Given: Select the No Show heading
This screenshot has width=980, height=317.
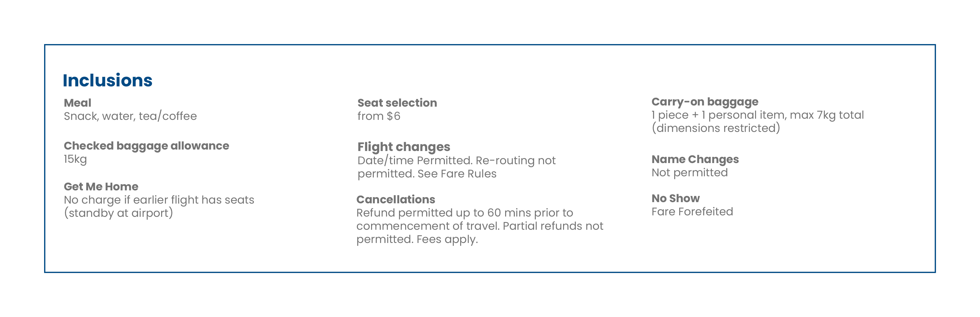Looking at the screenshot, I should [675, 198].
